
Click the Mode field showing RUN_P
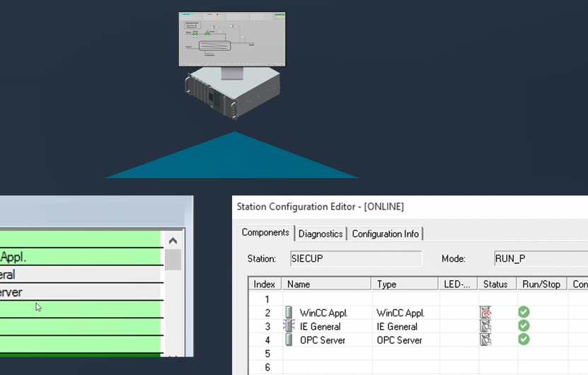[x=541, y=259]
